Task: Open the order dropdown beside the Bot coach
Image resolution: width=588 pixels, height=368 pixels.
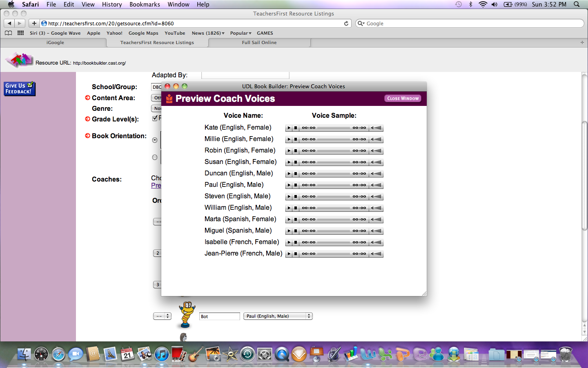Action: pyautogui.click(x=162, y=316)
